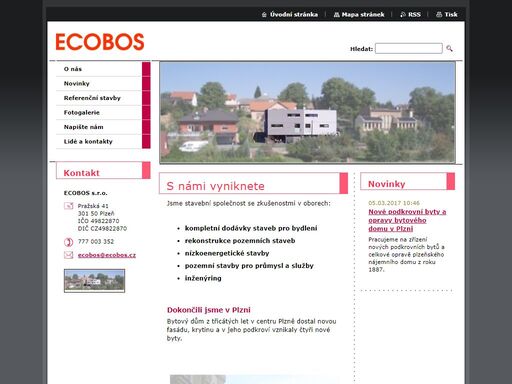Click the printer icon beside Tisk

tap(439, 15)
